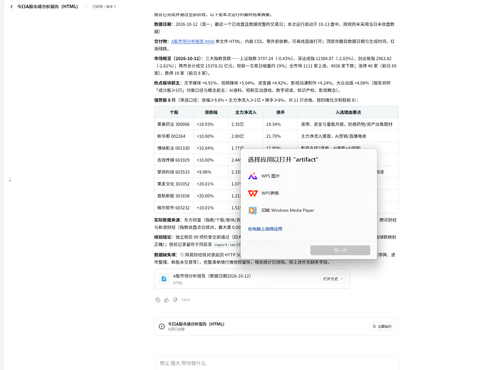Open the 今日A股市场分析报告 (HTML) task card

point(276,326)
